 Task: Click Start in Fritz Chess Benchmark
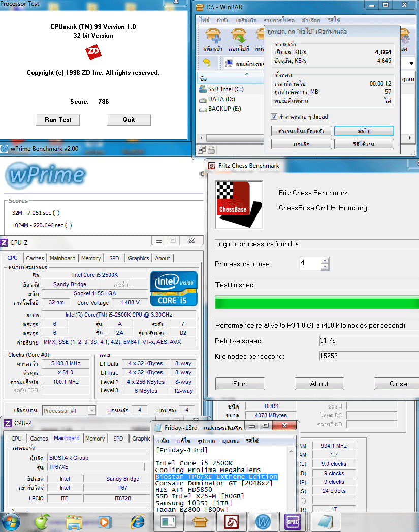pyautogui.click(x=240, y=384)
